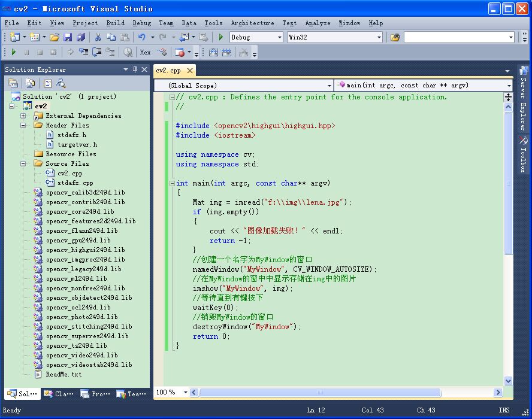Save the file with the floppy disk icon

pyautogui.click(x=68, y=37)
